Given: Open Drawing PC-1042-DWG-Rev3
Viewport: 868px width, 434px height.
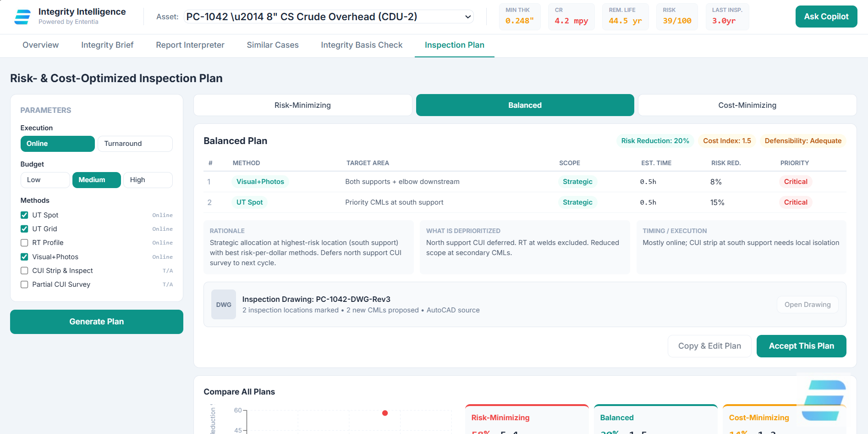Looking at the screenshot, I should click(808, 305).
